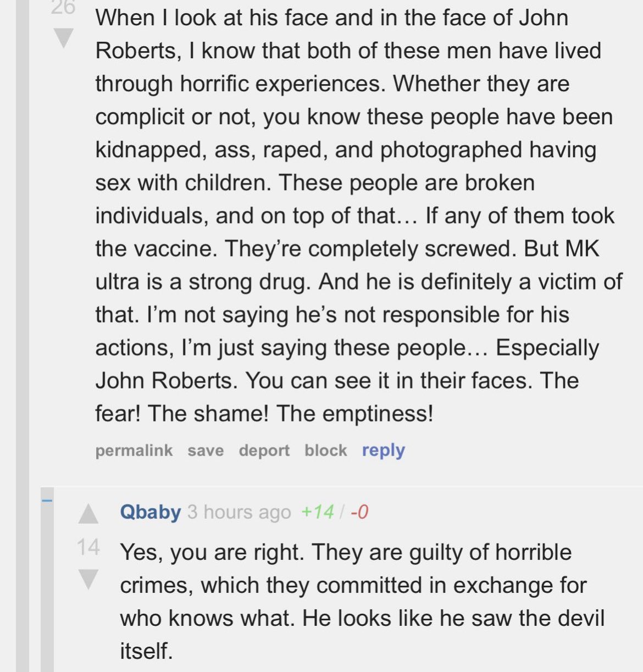The image size is (643, 672).
Task: Click the vertical thread bar beside Qbaby's reply
Action: 47,593
